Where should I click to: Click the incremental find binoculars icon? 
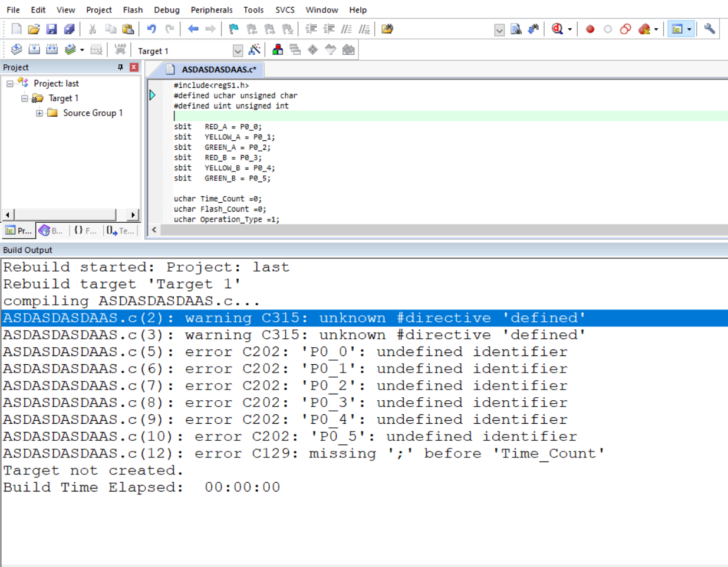click(533, 29)
